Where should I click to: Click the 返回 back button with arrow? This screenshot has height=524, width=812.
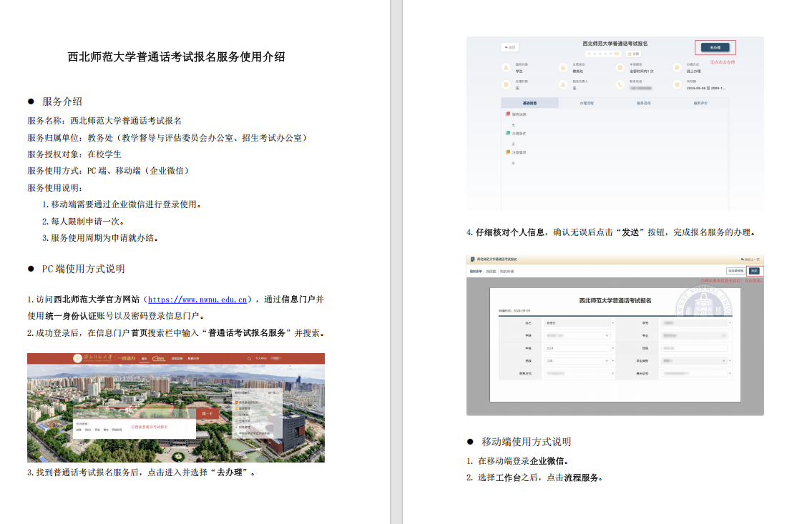click(509, 47)
